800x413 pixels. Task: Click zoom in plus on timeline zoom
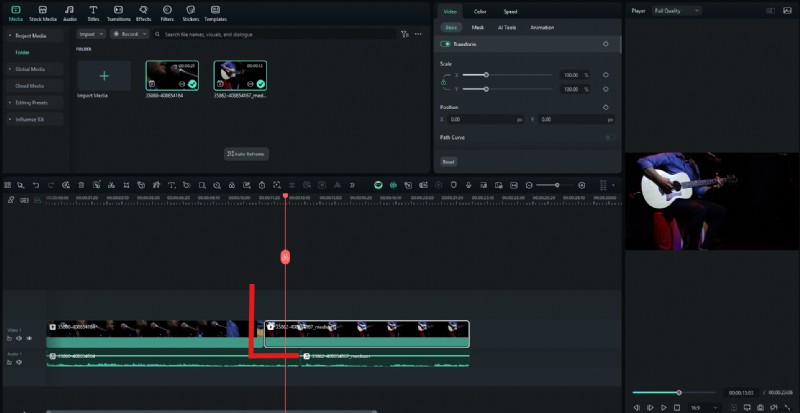[582, 185]
